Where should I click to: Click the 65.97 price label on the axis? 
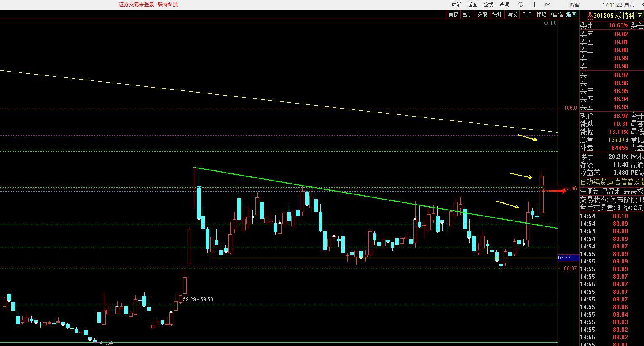[570, 269]
